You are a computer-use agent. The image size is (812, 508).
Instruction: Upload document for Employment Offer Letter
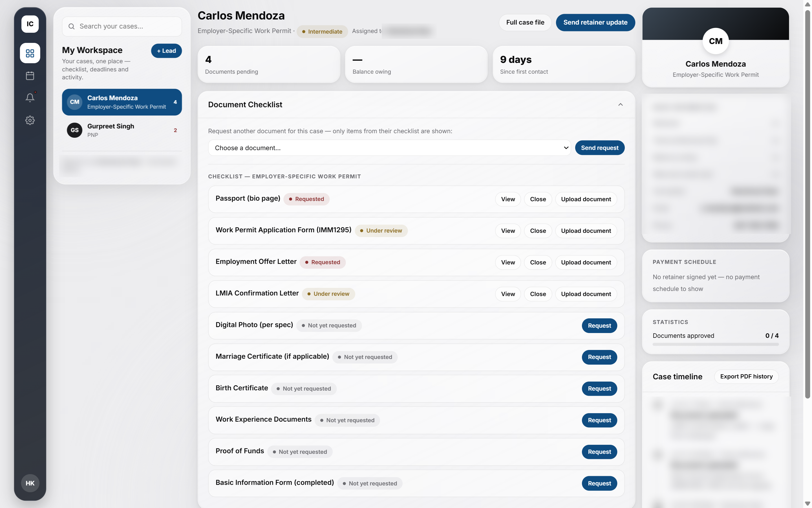click(x=586, y=262)
